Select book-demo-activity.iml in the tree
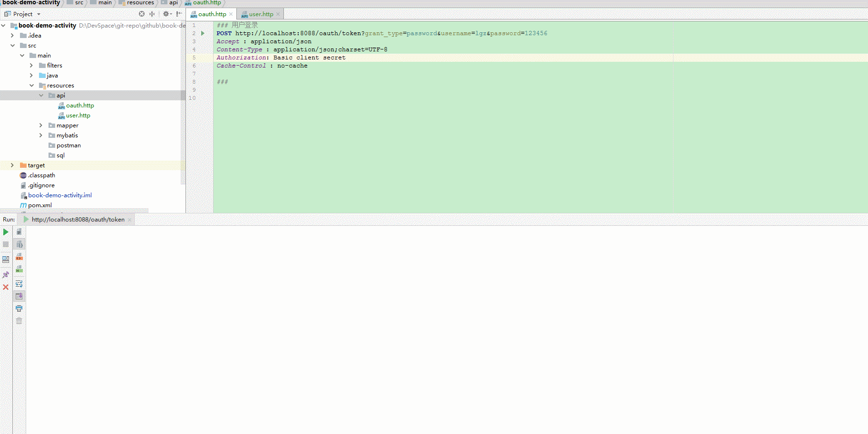The image size is (868, 434). point(56,195)
